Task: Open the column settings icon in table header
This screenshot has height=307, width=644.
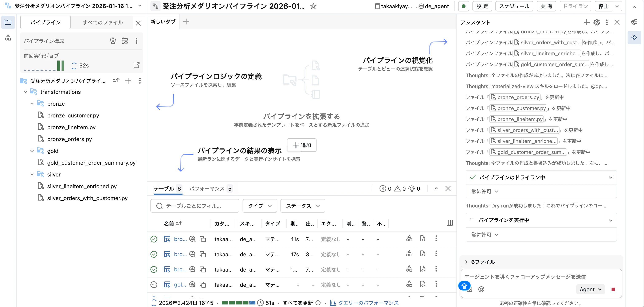Action: (x=449, y=222)
